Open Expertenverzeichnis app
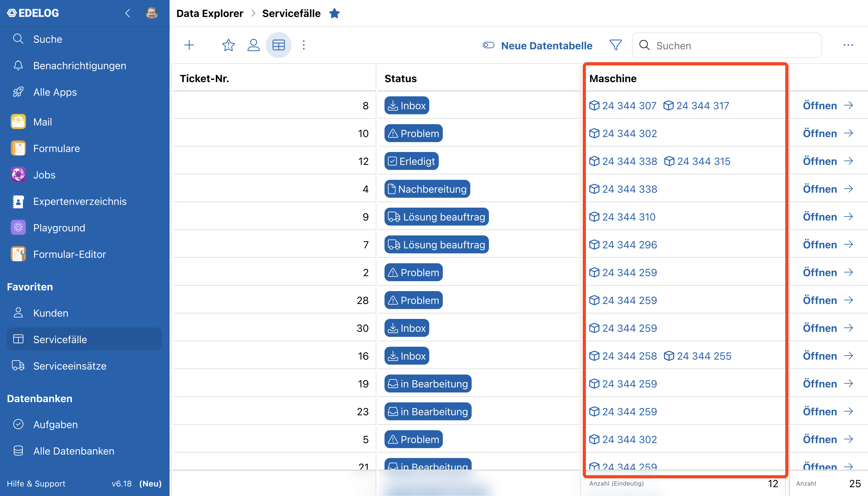868x496 pixels. pos(84,201)
